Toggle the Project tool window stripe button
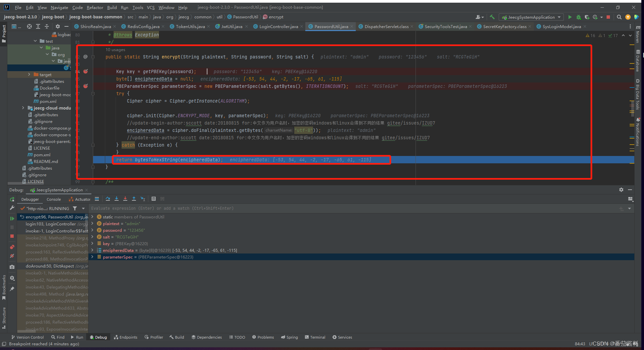Screen dimensions: 644x350 point(4,33)
